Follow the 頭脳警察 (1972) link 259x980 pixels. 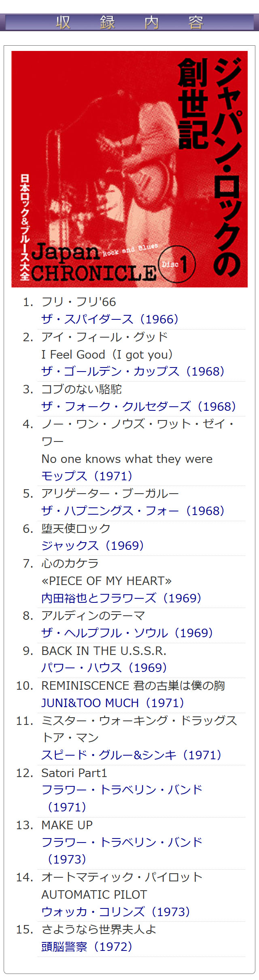[x=87, y=946]
